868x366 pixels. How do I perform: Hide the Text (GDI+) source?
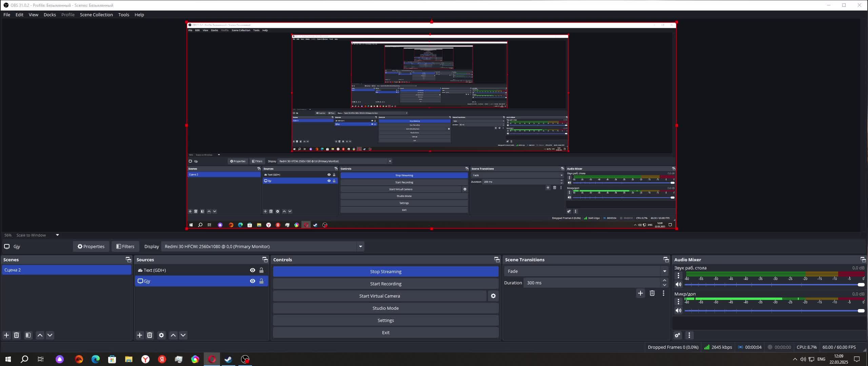click(x=252, y=270)
